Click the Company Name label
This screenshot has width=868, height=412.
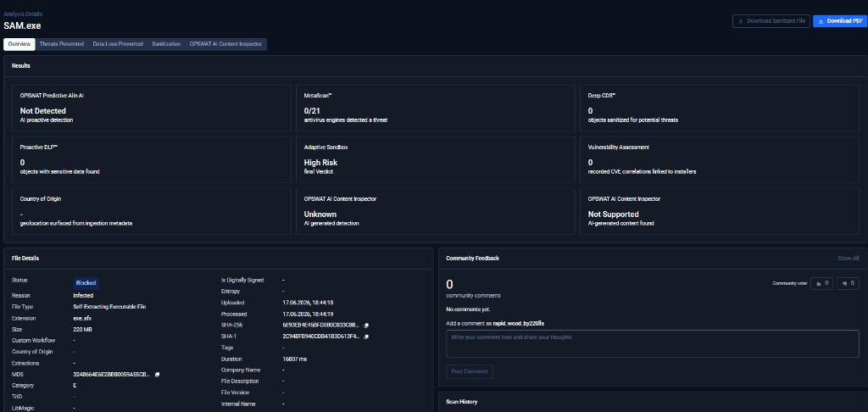240,370
